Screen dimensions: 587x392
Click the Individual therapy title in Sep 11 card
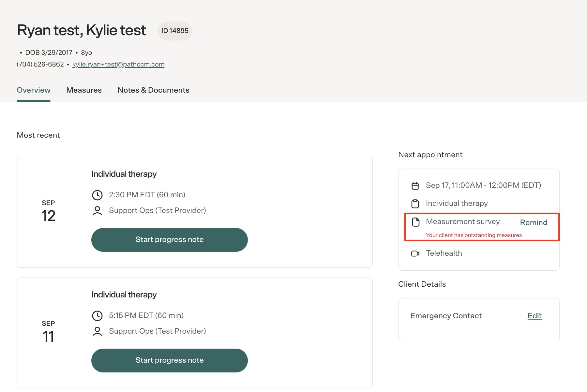pos(124,294)
